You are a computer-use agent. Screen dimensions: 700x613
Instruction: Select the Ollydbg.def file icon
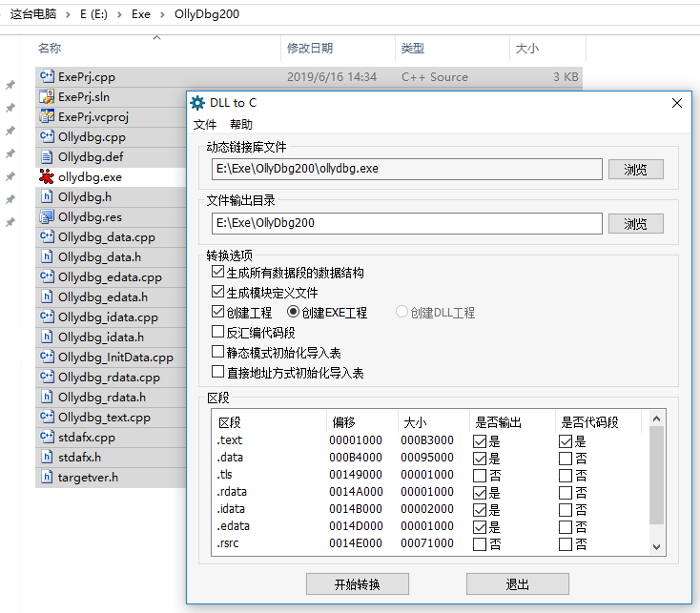click(x=47, y=157)
